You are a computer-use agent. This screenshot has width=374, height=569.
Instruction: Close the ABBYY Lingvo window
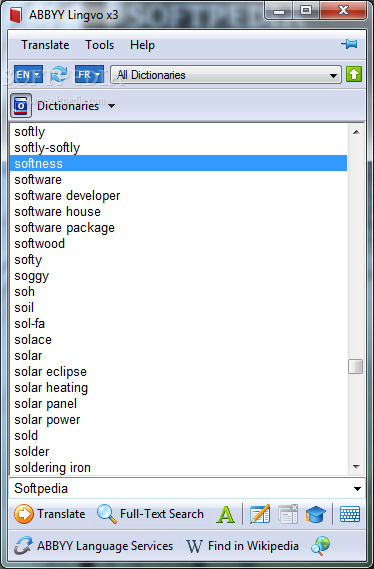pos(344,11)
